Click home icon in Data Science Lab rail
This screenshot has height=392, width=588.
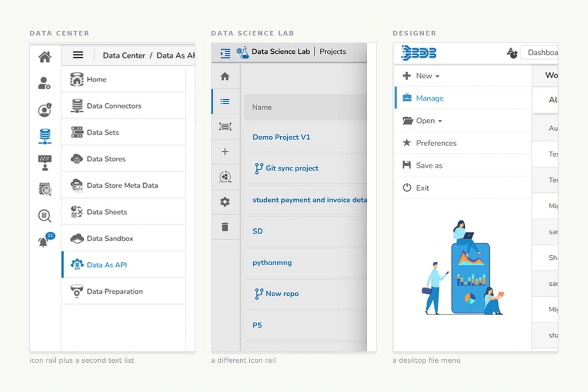(x=225, y=76)
